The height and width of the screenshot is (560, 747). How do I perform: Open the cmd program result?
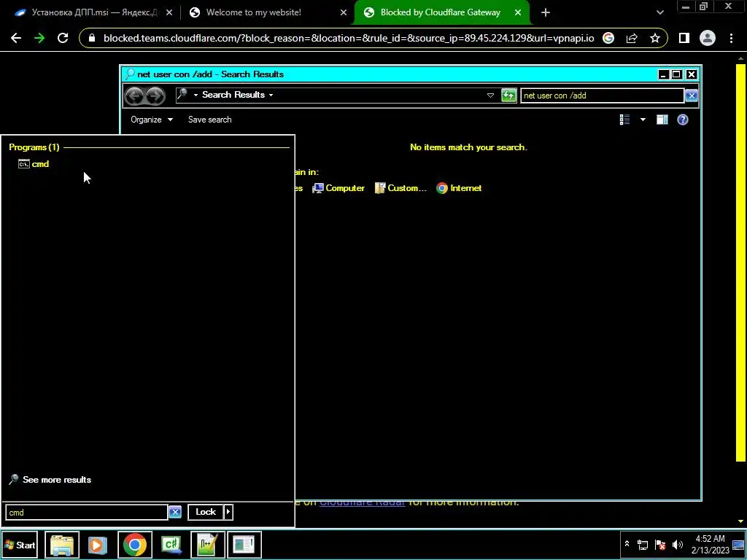click(34, 164)
